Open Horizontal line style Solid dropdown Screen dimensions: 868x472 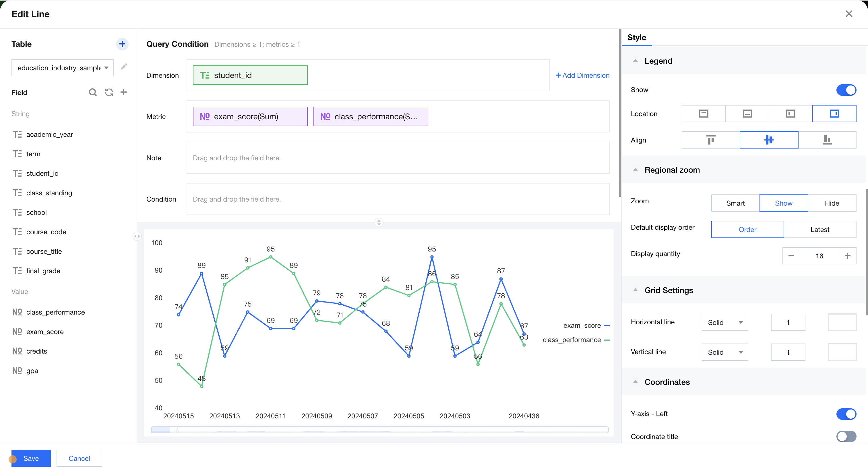pyautogui.click(x=724, y=323)
